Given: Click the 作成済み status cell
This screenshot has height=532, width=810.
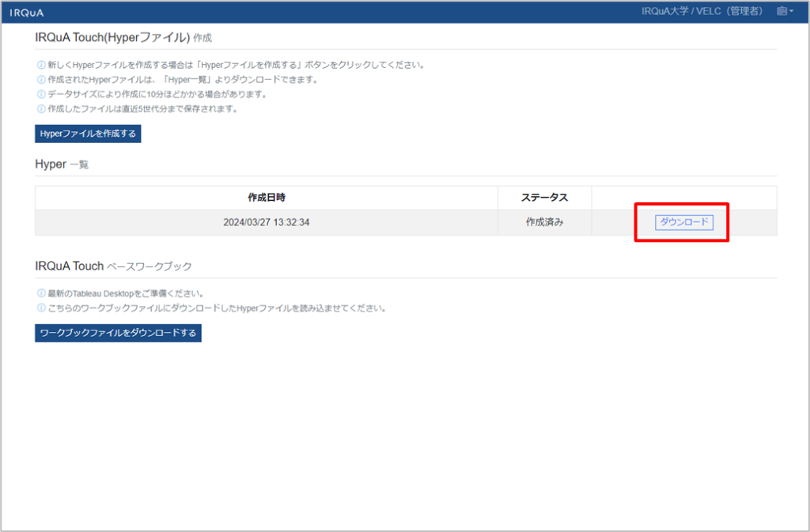Looking at the screenshot, I should point(544,223).
